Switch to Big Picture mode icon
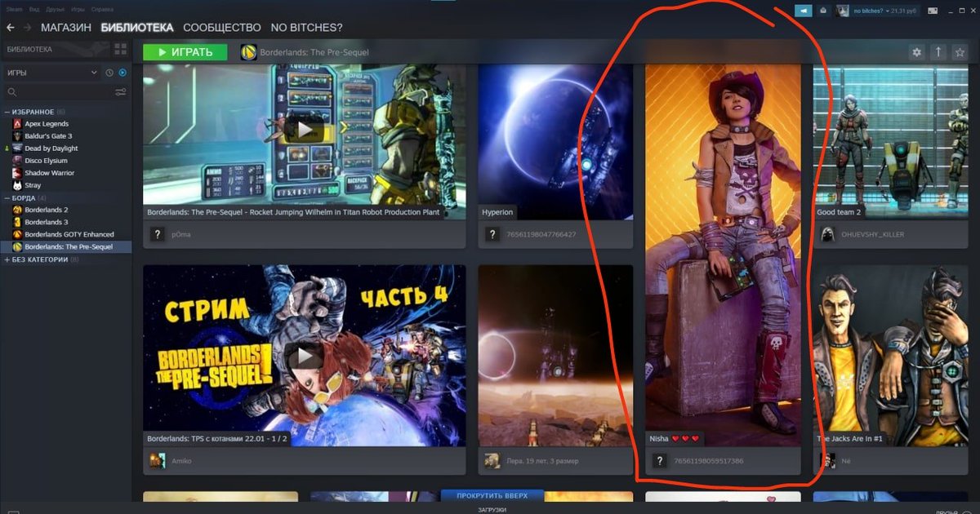 tap(931, 11)
